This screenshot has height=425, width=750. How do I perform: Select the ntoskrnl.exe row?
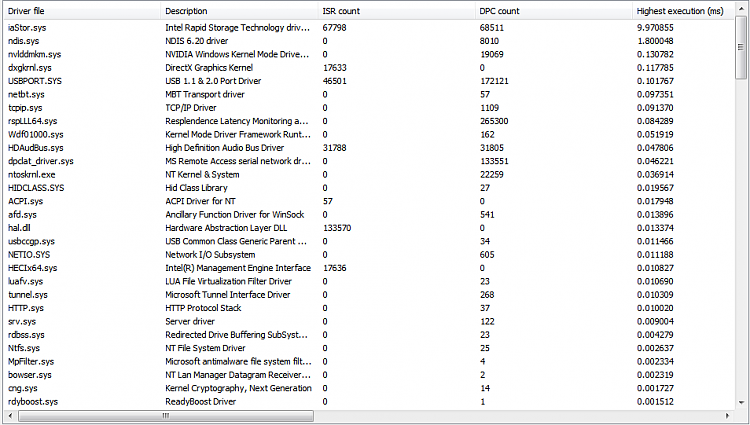point(369,174)
